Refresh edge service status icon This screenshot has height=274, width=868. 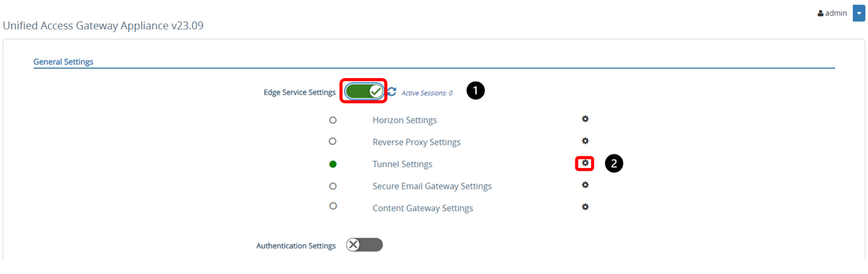click(392, 92)
